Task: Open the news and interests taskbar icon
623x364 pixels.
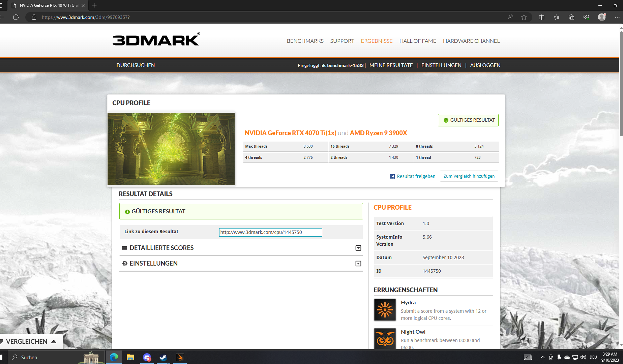Action: click(x=528, y=357)
